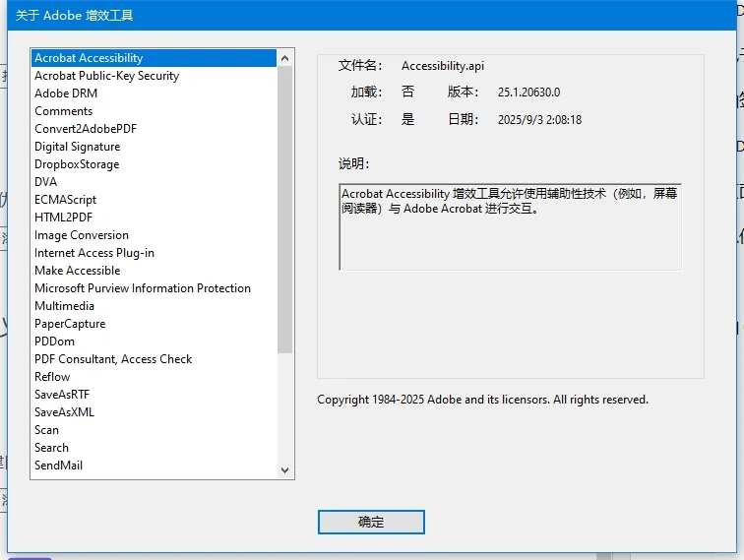Click the Adobe copyright notice text
The height and width of the screenshot is (560, 744).
(x=482, y=400)
